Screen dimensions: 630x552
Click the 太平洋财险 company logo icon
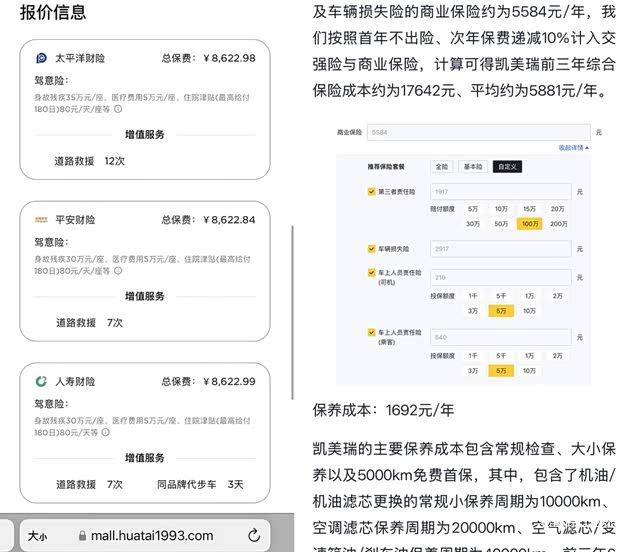(x=41, y=58)
